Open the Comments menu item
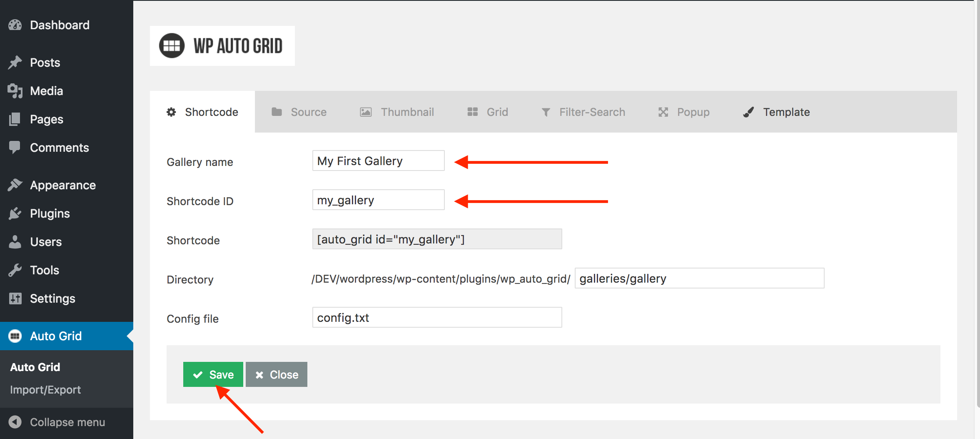980x439 pixels. pos(67,148)
